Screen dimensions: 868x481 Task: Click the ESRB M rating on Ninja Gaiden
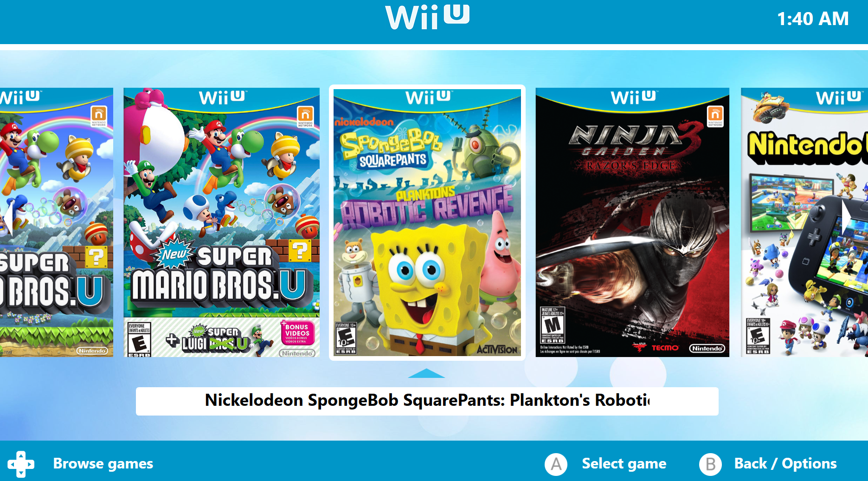[x=553, y=325]
